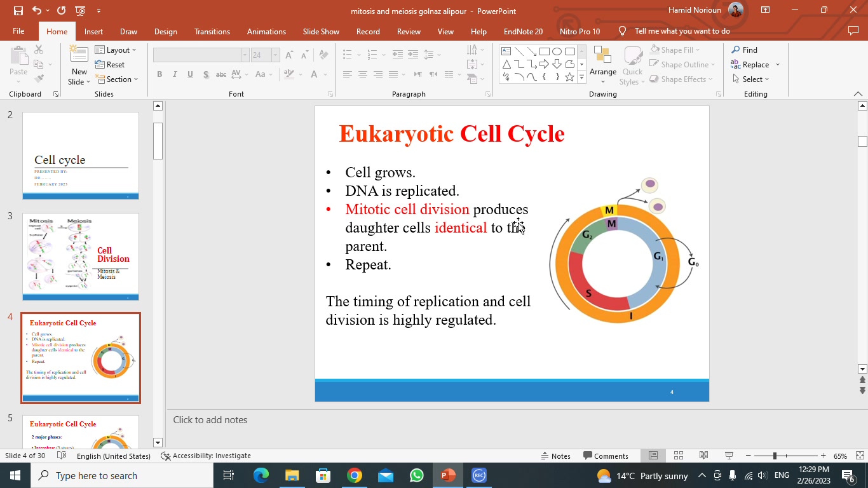Open Line Spacing dropdown
This screenshot has width=868, height=488.
click(432, 55)
